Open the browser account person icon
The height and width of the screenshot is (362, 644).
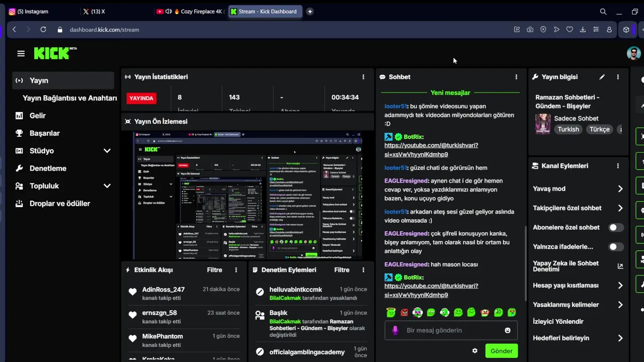click(609, 30)
